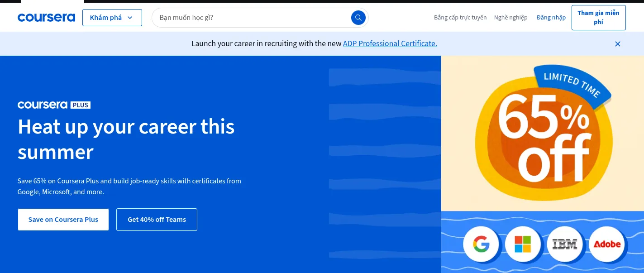Open the Bằng cấp trực tuyến menu item

pyautogui.click(x=460, y=17)
